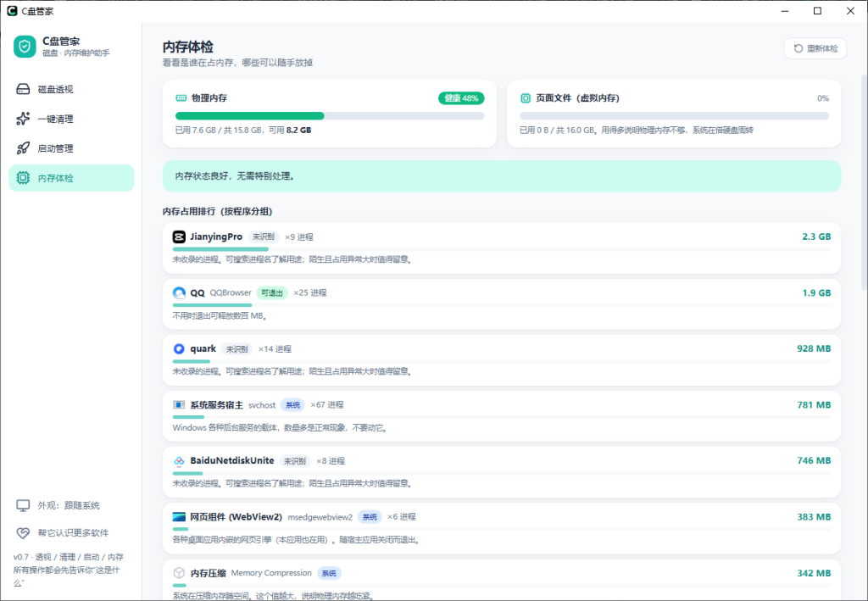Click the rocket icon beside 启动管理
This screenshot has height=601, width=868.
(x=23, y=148)
